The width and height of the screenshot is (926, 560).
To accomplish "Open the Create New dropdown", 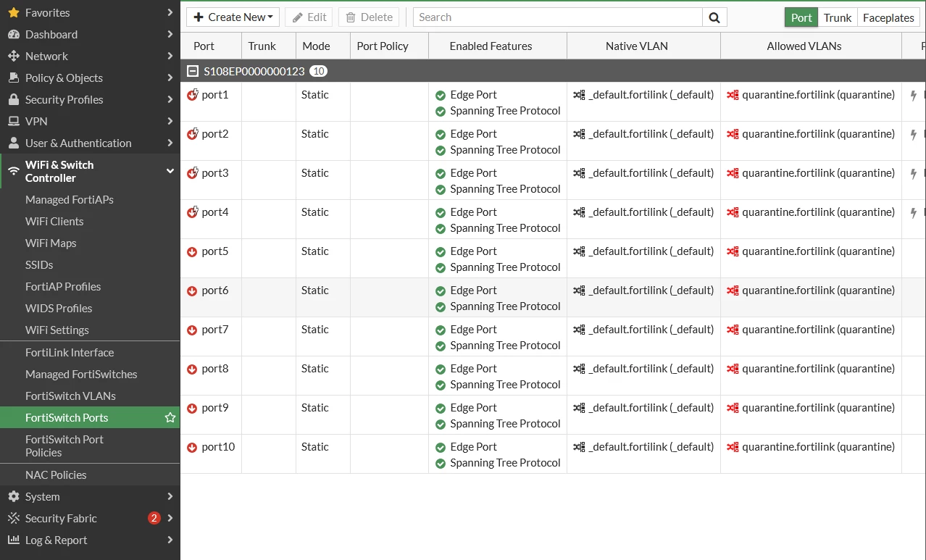I will pos(233,17).
